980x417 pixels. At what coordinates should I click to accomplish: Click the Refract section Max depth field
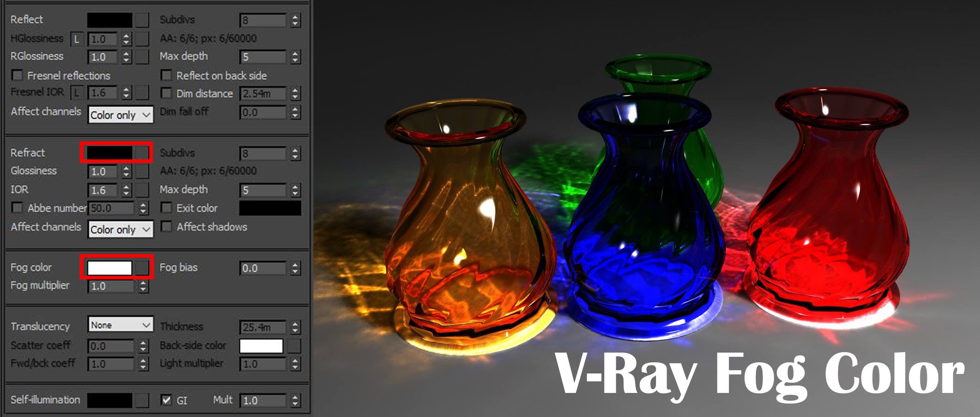pyautogui.click(x=264, y=190)
